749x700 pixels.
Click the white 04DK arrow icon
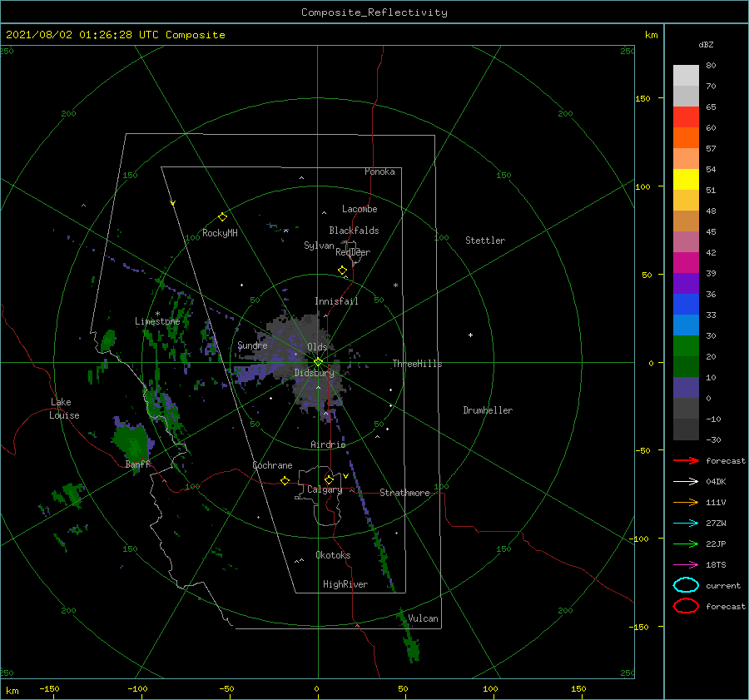(x=686, y=481)
